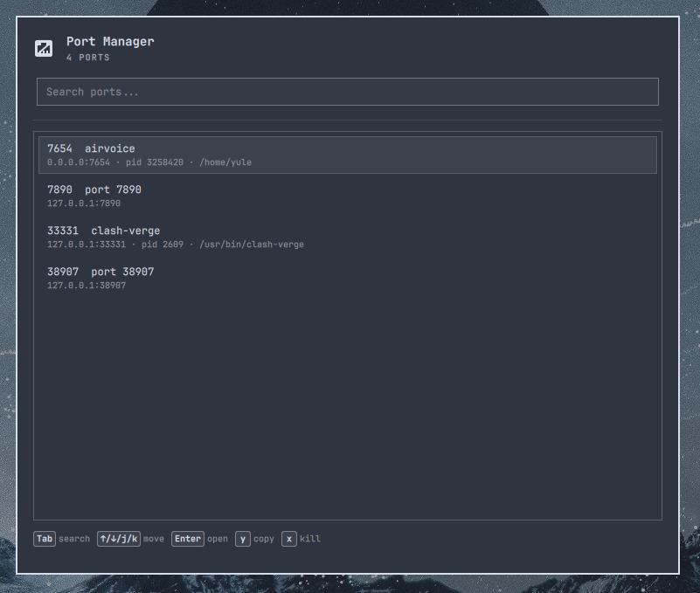
Task: Click the Tab search shortcut key
Action: [45, 539]
